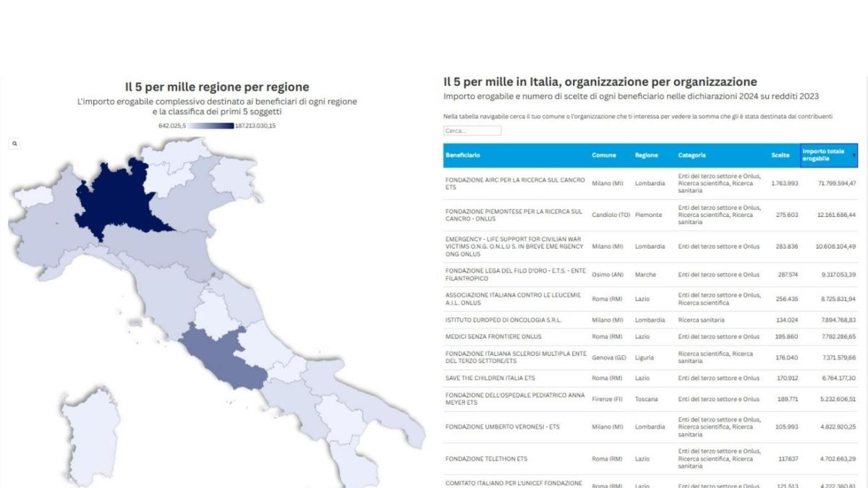Click 'FONDAZIONE PIEMONTESE PER LA RICERCA SUL CANCRO - ONLUS'
The image size is (868, 488).
(x=514, y=215)
